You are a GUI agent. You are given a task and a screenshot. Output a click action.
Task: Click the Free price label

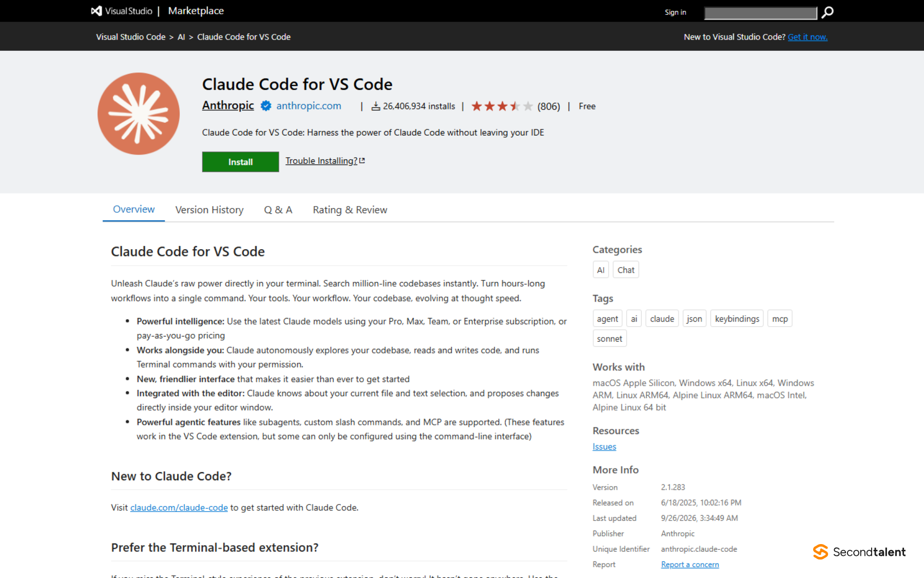coord(587,106)
